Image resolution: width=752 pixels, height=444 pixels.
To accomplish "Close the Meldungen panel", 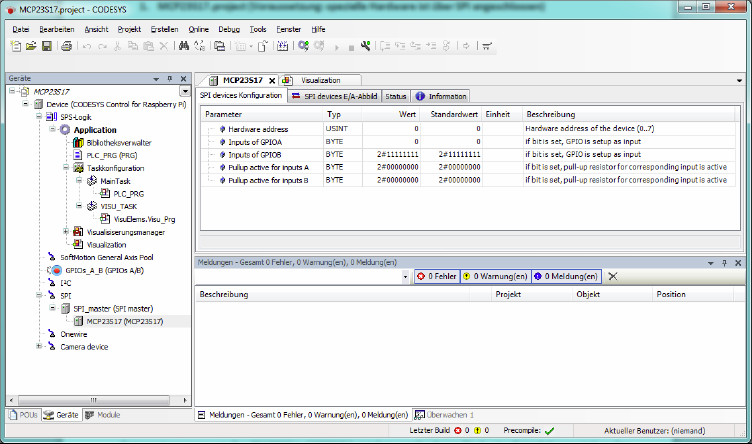I will 738,263.
